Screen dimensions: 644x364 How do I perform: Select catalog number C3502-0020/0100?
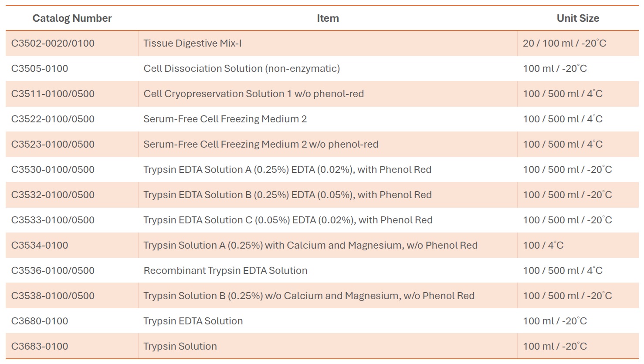pos(53,43)
